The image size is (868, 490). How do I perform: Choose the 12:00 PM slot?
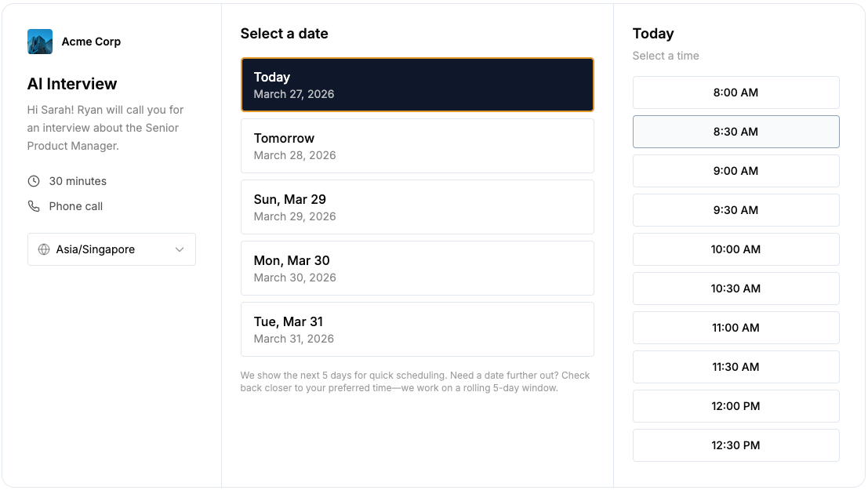(735, 406)
